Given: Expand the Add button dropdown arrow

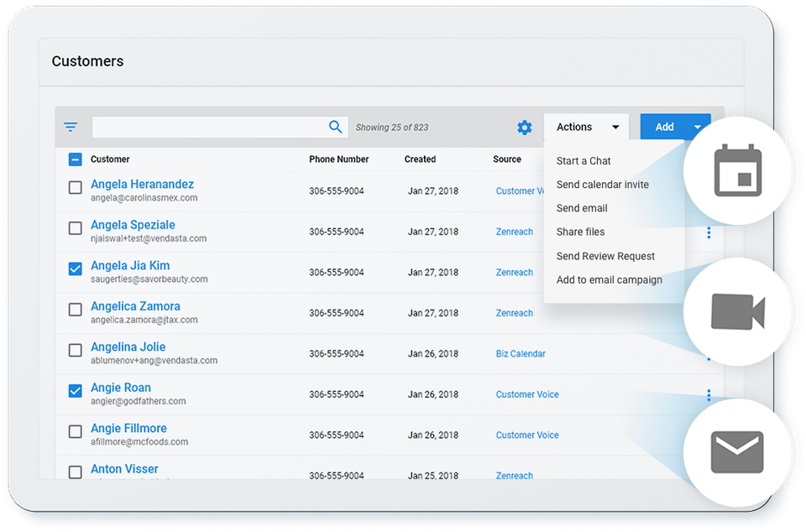Looking at the screenshot, I should pos(698,127).
